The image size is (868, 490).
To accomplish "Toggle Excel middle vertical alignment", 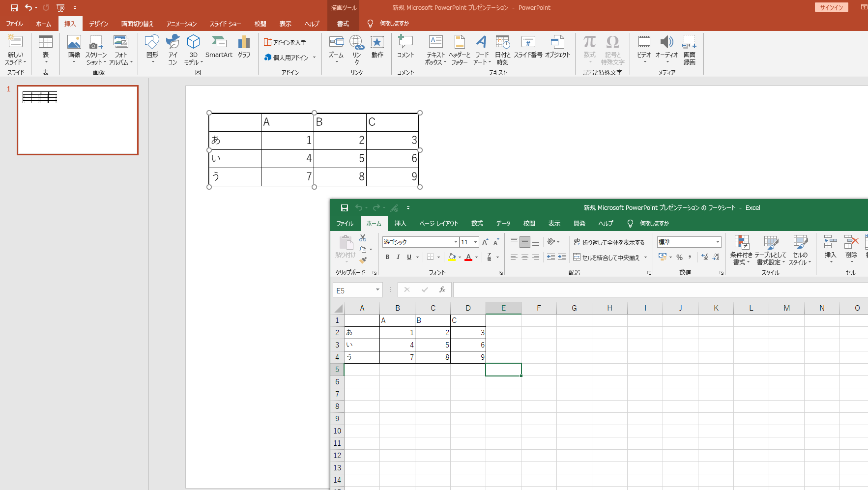I will (x=525, y=242).
